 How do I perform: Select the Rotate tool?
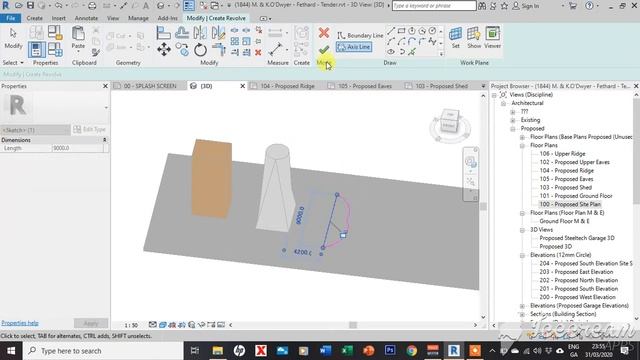(x=200, y=50)
